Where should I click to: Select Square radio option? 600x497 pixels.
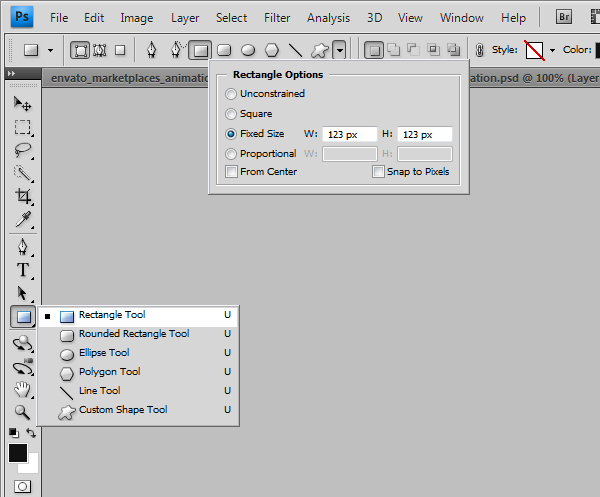(x=231, y=114)
